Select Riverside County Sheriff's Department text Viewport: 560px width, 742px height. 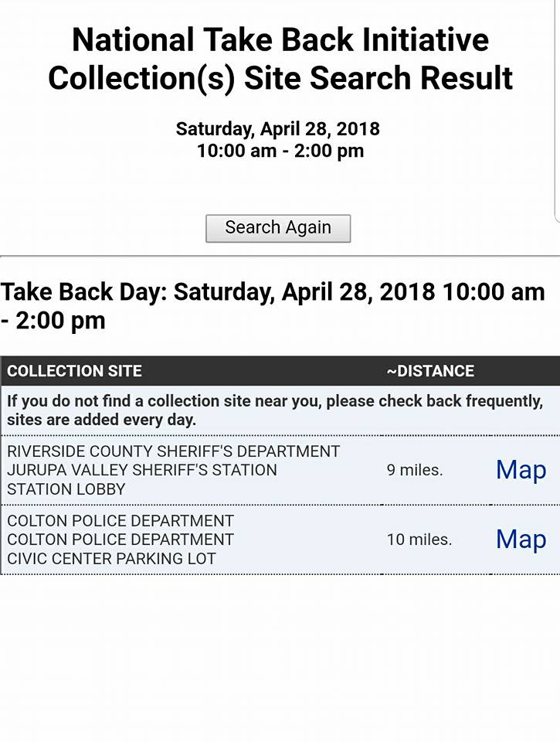point(173,451)
